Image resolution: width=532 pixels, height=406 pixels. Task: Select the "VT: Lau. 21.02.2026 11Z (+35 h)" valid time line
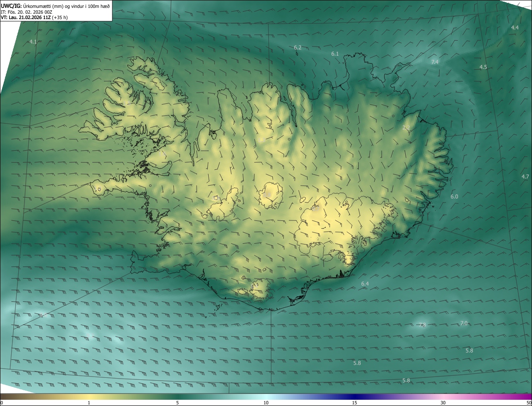tap(34, 17)
